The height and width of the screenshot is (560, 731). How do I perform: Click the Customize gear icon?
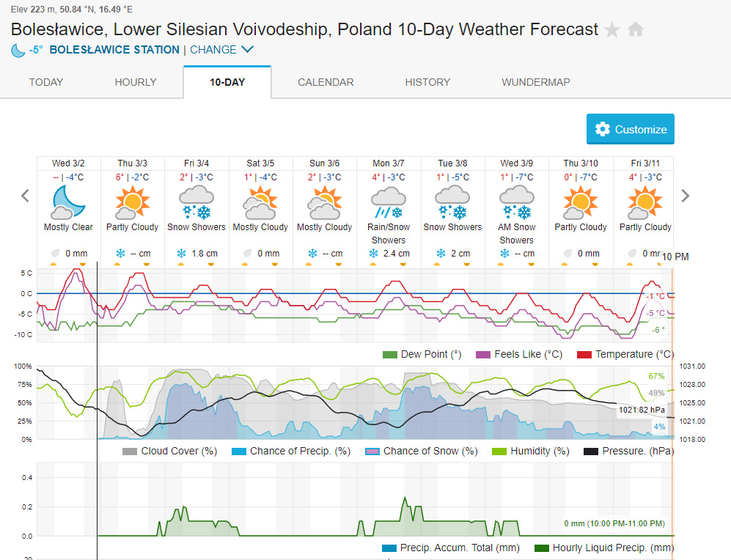pyautogui.click(x=603, y=129)
